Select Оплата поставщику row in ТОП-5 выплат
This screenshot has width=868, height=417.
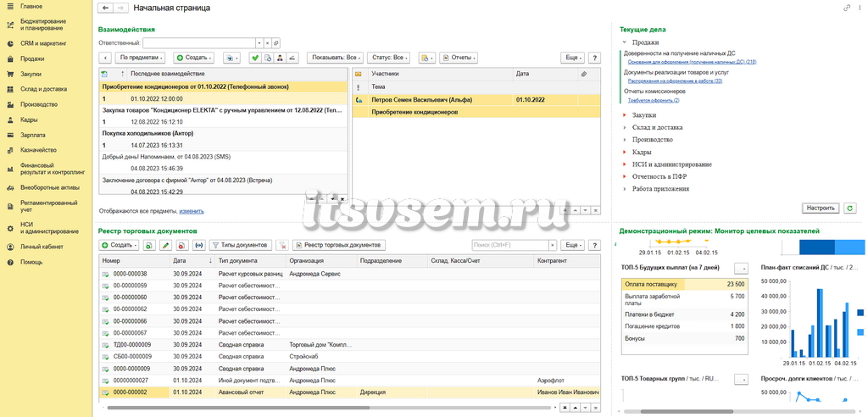pos(684,284)
